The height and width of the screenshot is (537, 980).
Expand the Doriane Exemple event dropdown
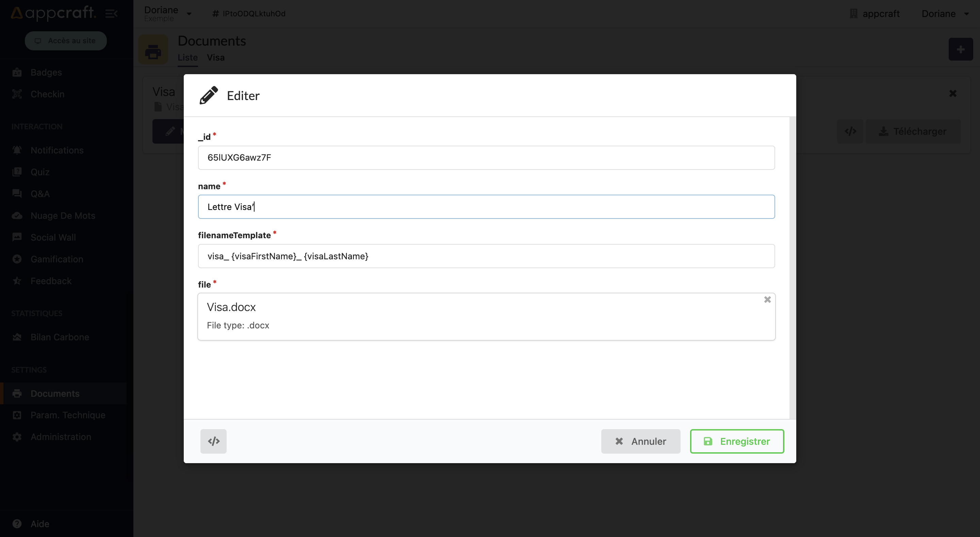tap(167, 14)
